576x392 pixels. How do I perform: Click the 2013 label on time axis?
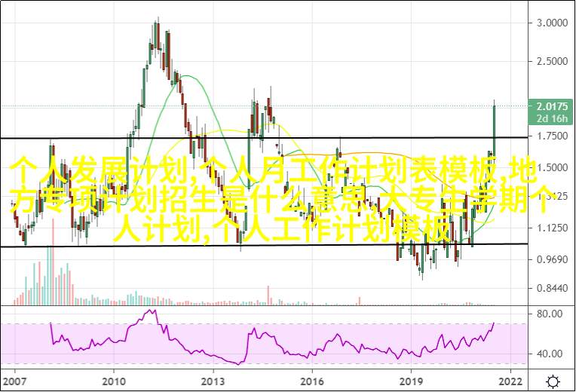coord(213,379)
